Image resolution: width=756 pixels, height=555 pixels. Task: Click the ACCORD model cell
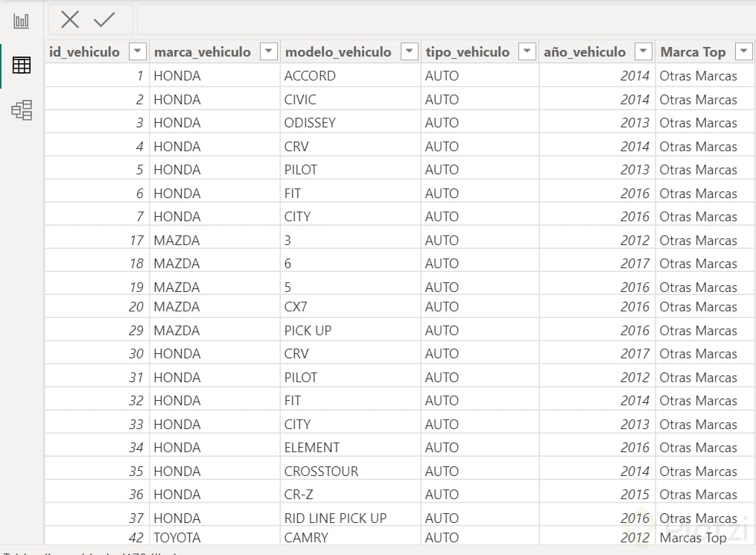(x=351, y=76)
